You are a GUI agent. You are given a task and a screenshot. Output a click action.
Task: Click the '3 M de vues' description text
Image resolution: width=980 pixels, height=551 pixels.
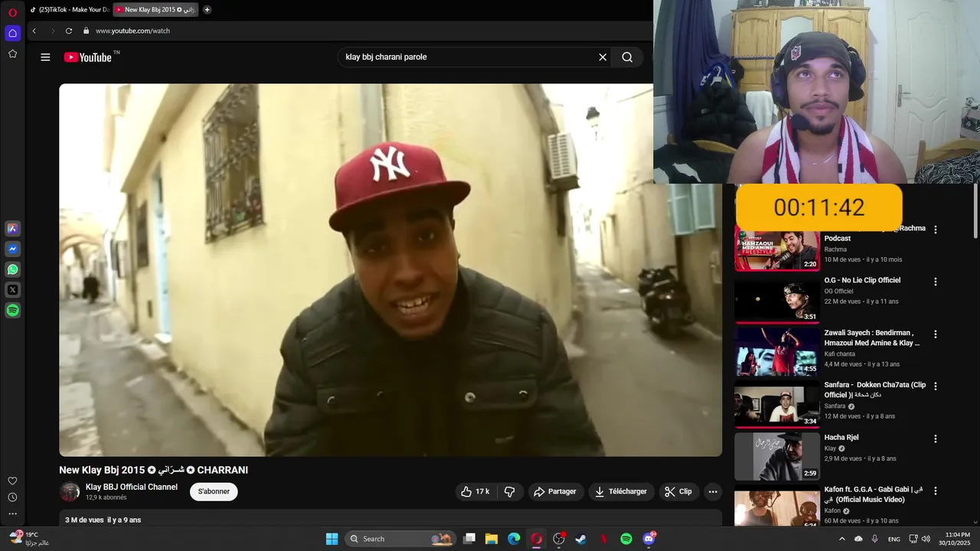click(x=84, y=520)
